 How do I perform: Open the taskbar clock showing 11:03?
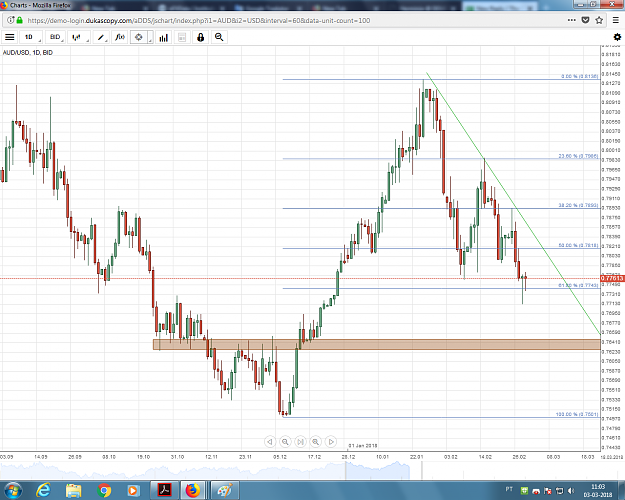click(597, 490)
